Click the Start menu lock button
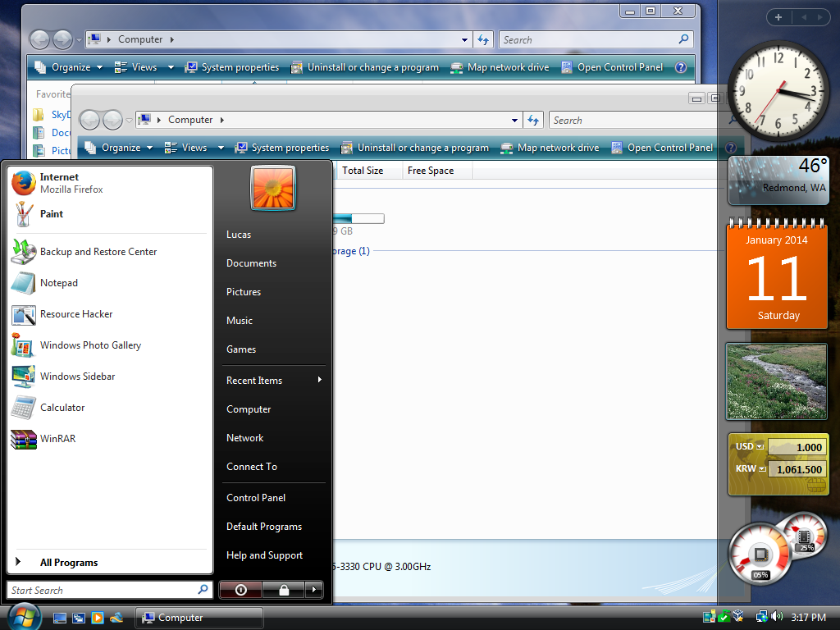This screenshot has width=840, height=630. point(284,590)
